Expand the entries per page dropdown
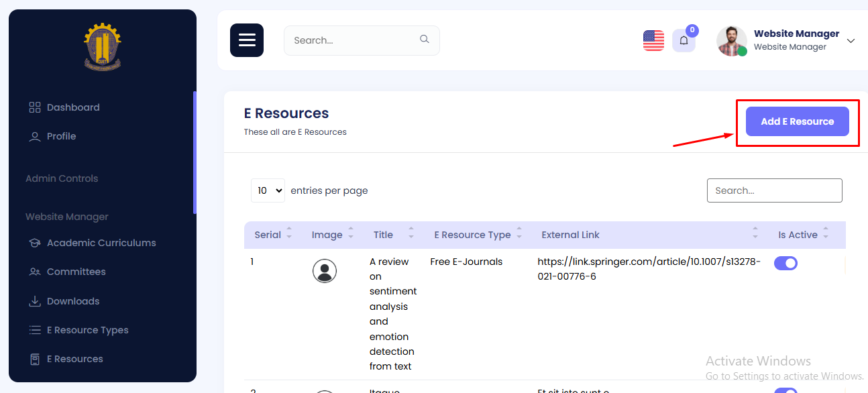The width and height of the screenshot is (868, 393). pos(268,190)
